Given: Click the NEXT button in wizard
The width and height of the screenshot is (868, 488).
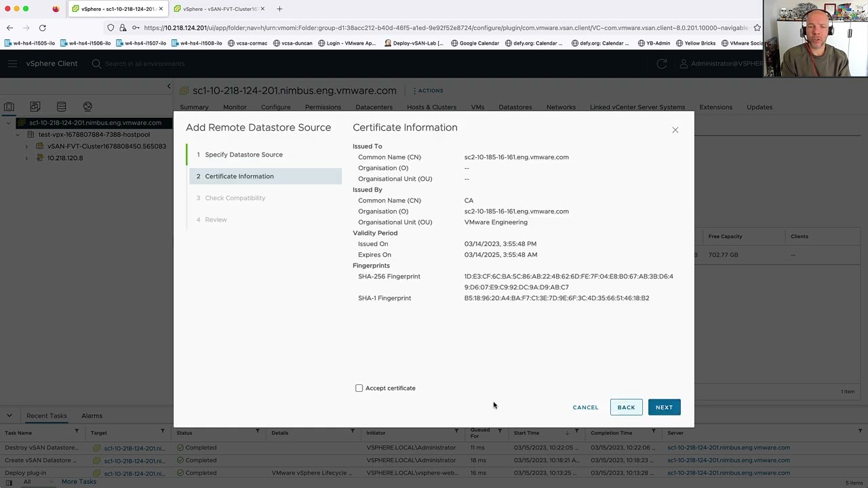Looking at the screenshot, I should click(664, 407).
